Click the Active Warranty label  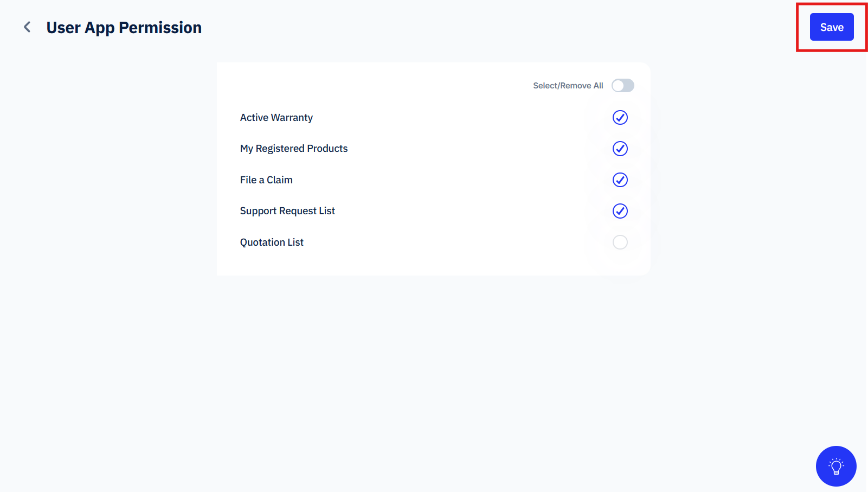click(277, 118)
